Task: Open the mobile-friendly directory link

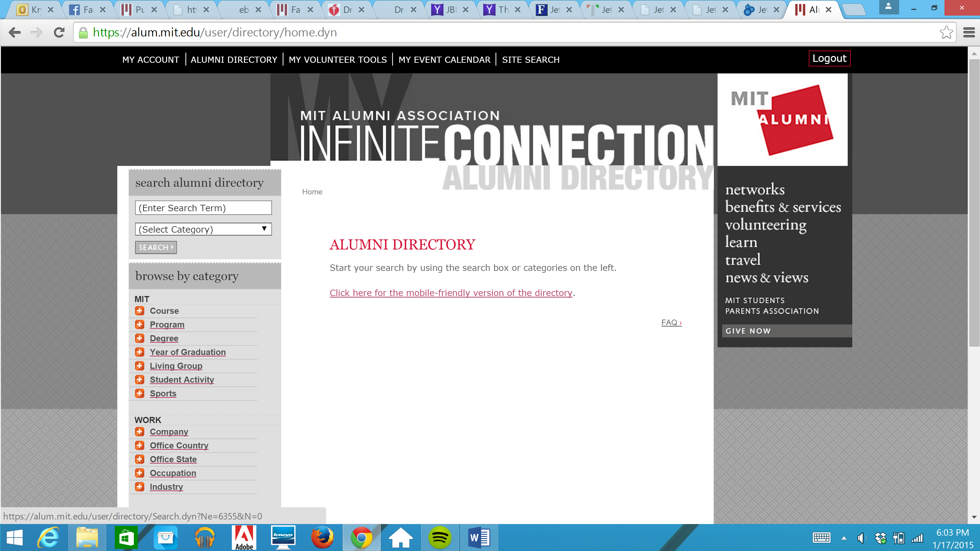Action: click(x=451, y=293)
